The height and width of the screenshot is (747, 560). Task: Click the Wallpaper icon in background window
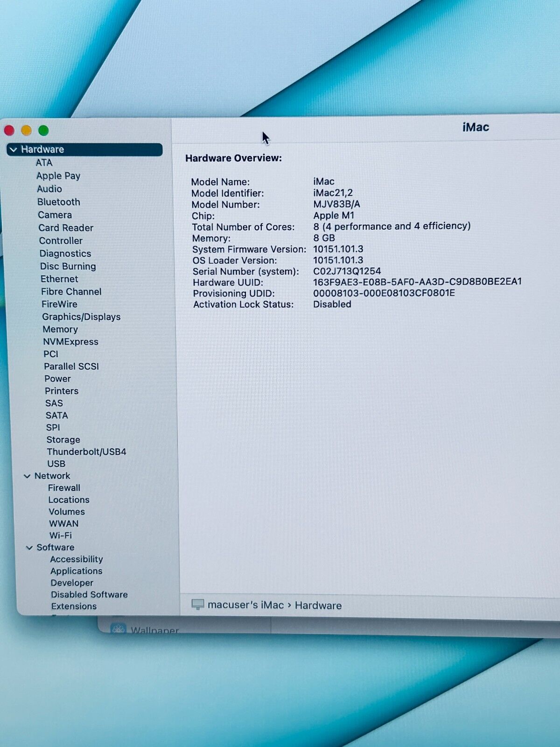tap(119, 629)
